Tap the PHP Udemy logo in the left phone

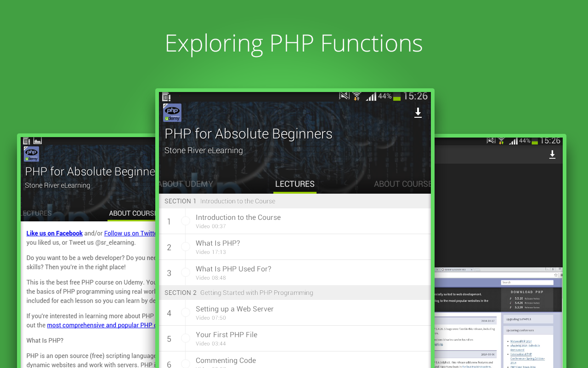[x=32, y=154]
